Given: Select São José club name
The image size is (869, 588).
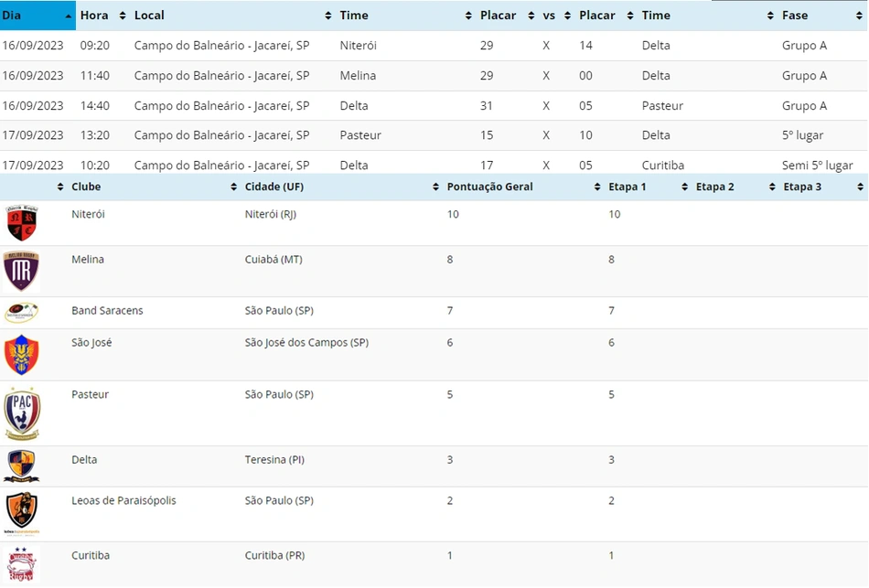Looking at the screenshot, I should [x=91, y=343].
